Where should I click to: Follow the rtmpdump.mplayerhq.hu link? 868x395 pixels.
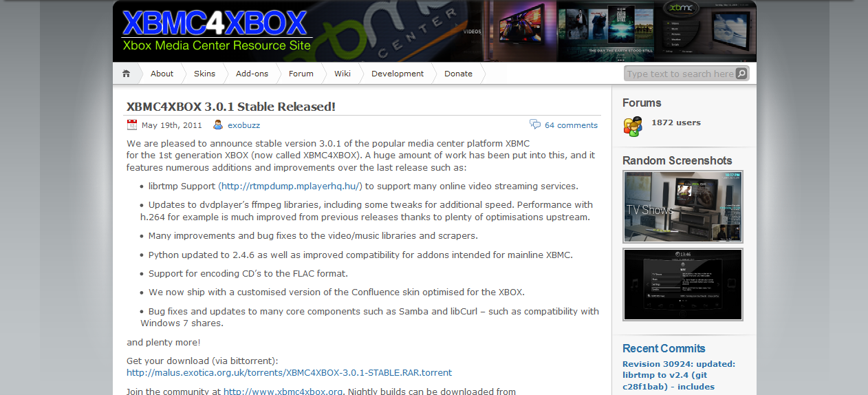[x=290, y=186]
